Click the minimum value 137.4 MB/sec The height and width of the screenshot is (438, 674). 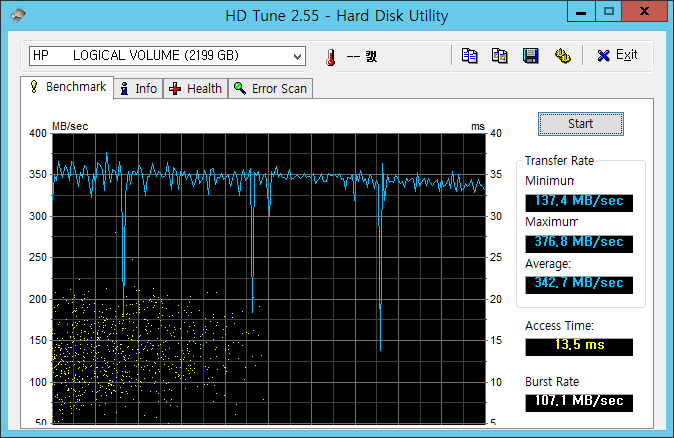coord(579,202)
